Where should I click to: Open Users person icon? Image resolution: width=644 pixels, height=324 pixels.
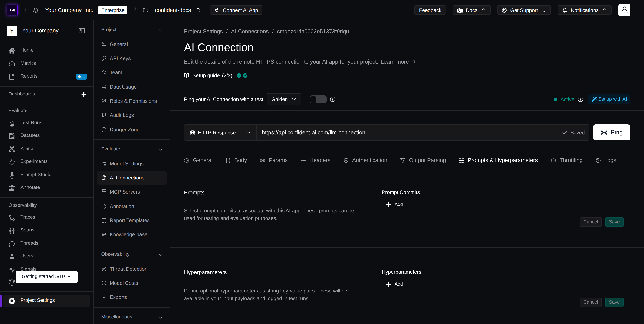[12, 256]
